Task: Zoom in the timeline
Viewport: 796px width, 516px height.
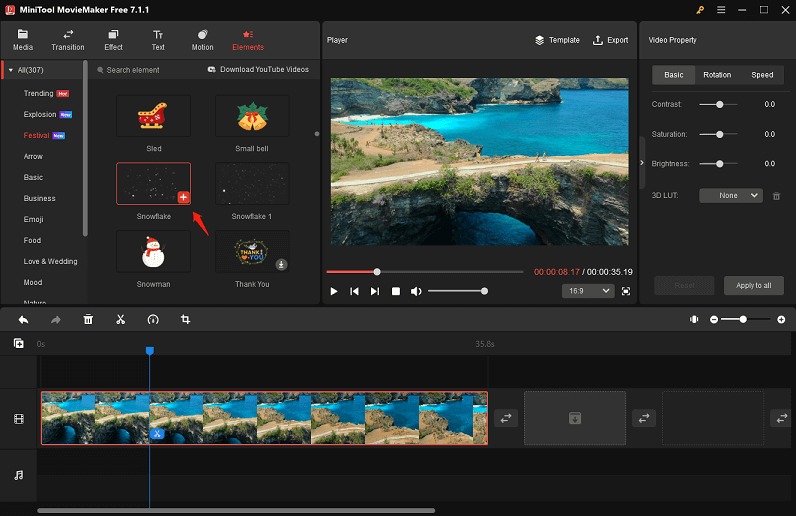Action: coord(781,319)
